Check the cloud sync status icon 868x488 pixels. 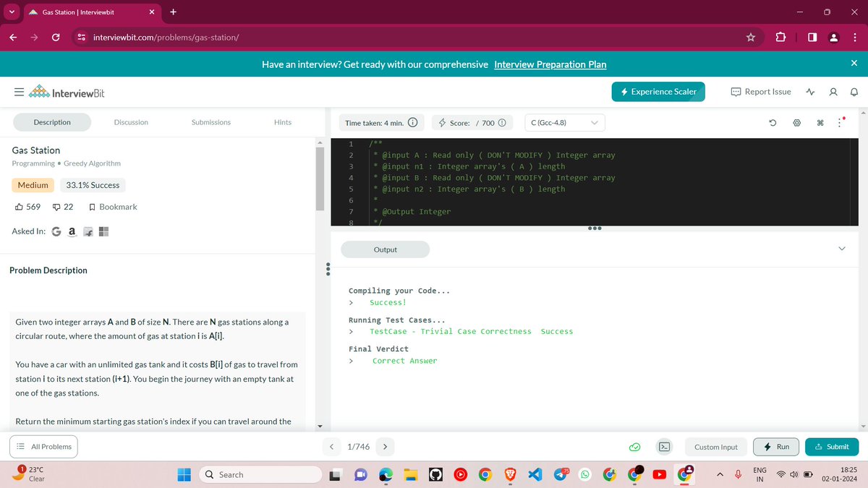tap(635, 447)
